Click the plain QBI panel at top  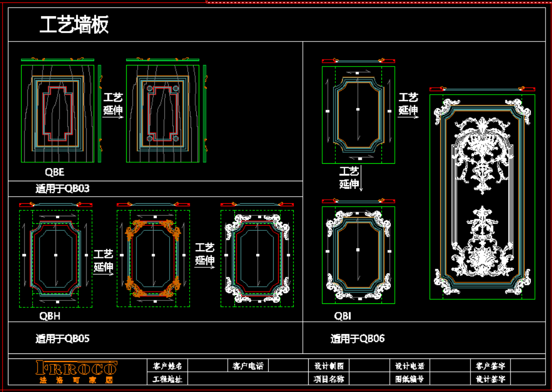[x=358, y=114]
